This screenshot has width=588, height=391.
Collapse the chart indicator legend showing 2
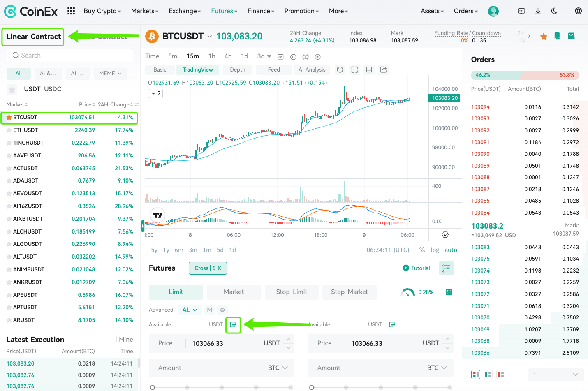click(156, 93)
